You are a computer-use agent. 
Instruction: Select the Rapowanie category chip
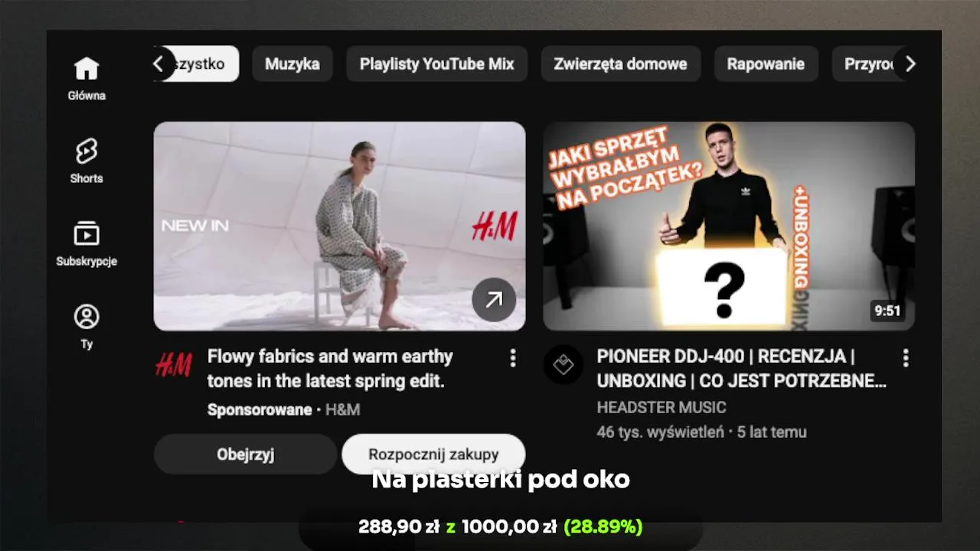coord(766,64)
